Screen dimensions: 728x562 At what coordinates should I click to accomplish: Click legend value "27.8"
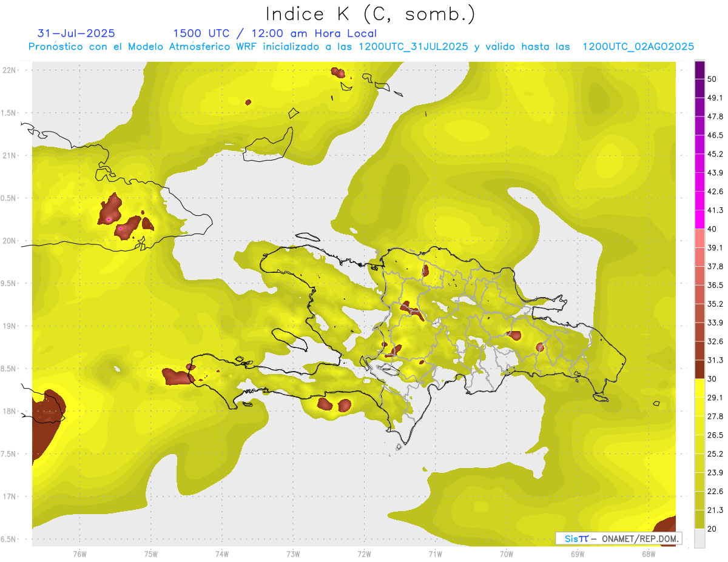[x=715, y=416]
